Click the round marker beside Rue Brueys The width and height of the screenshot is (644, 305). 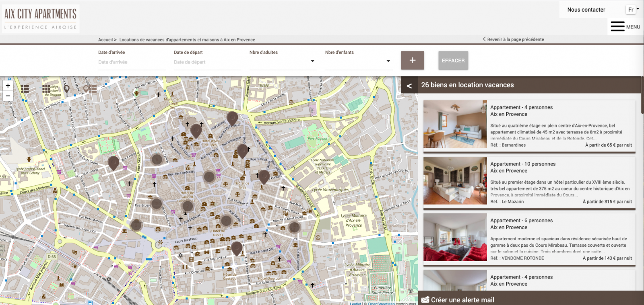click(157, 204)
